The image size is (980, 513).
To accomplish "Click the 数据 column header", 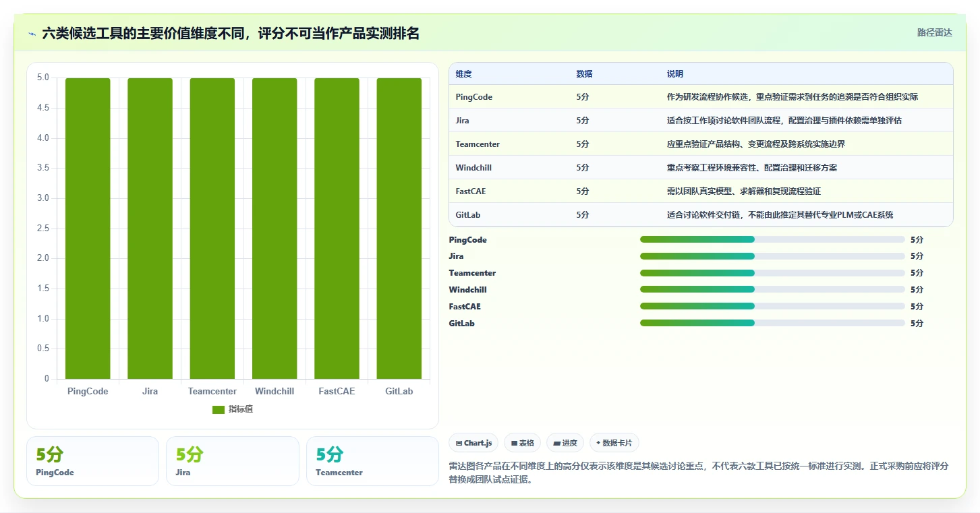I will 584,74.
